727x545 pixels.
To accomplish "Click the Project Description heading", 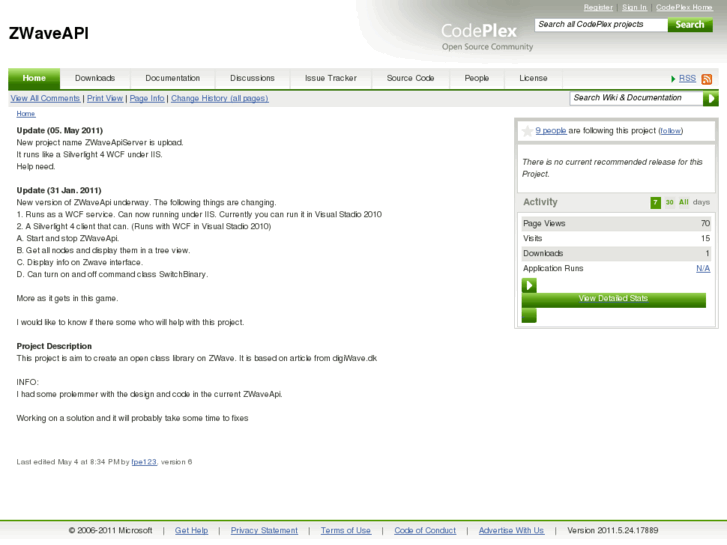I will click(x=54, y=346).
